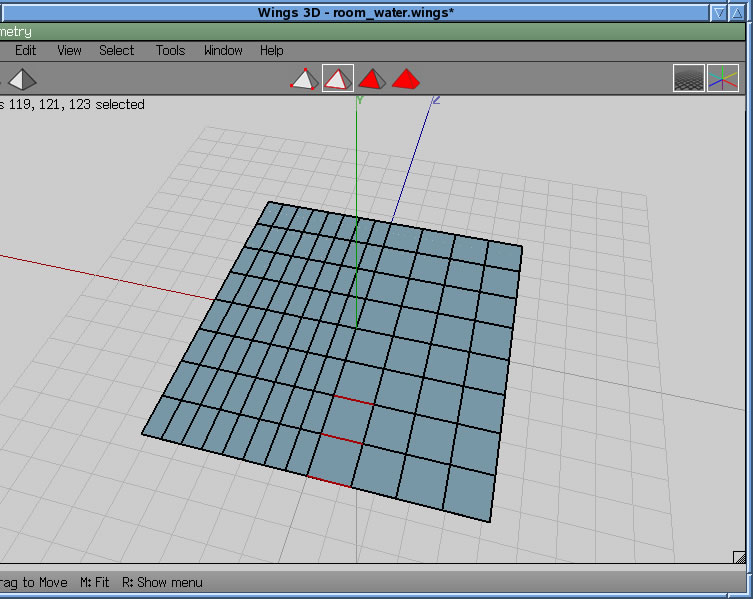Image resolution: width=753 pixels, height=599 pixels.
Task: Select edge selection mode pyramid icon
Action: click(338, 78)
